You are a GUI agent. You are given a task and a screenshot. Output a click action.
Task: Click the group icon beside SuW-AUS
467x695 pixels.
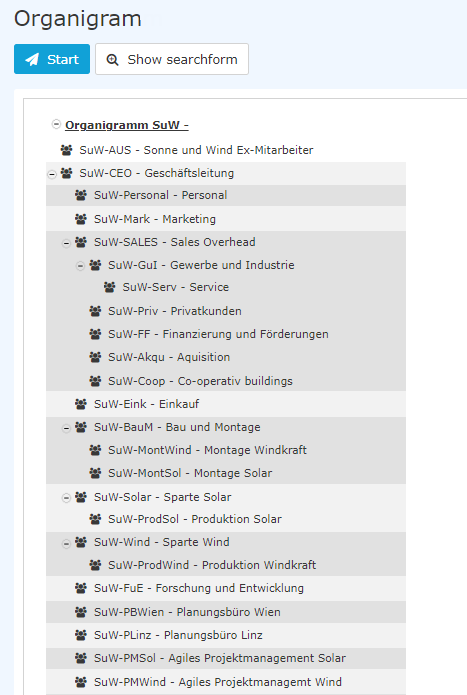pos(66,150)
